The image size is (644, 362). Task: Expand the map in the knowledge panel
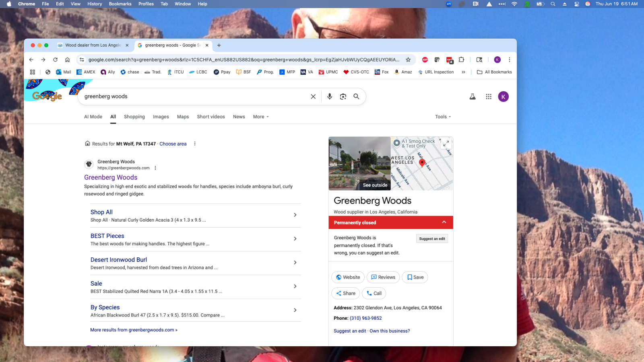(x=446, y=143)
